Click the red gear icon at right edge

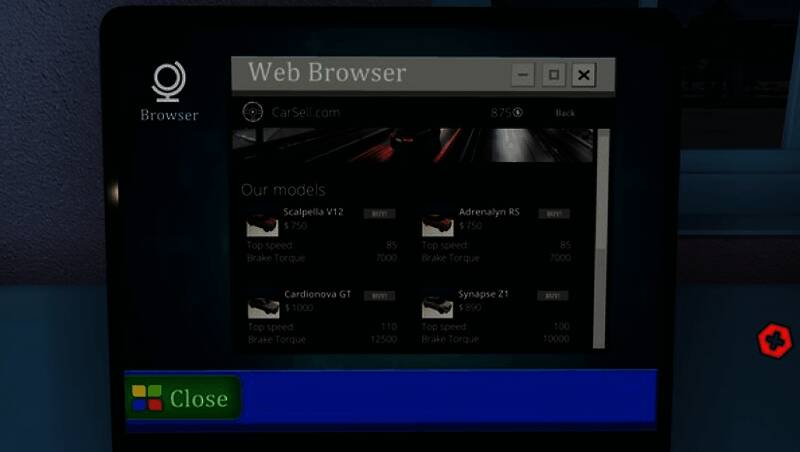point(774,340)
